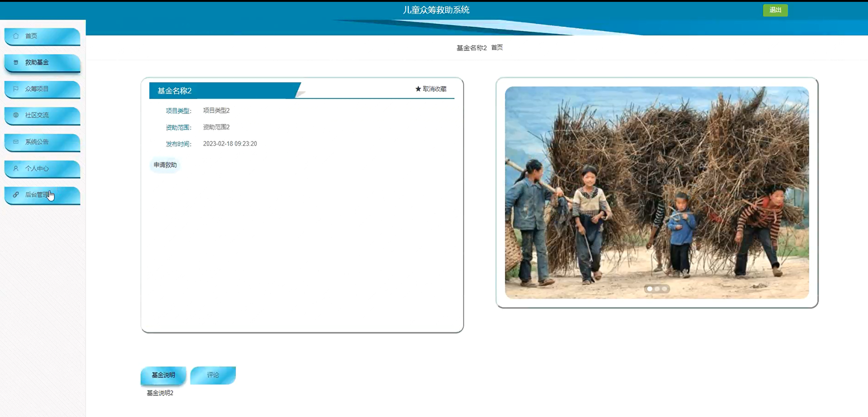Image resolution: width=868 pixels, height=417 pixels.
Task: Click the home icon beside 首页
Action: [x=16, y=36]
